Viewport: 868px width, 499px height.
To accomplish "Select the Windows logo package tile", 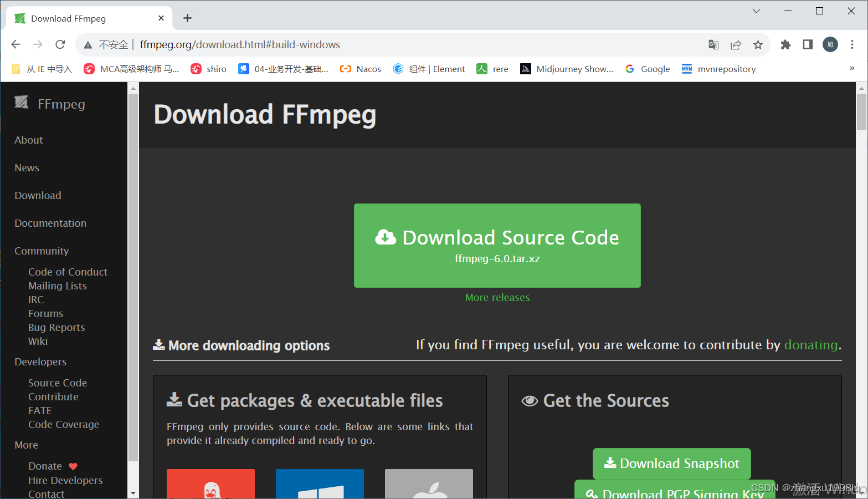I will click(x=320, y=483).
